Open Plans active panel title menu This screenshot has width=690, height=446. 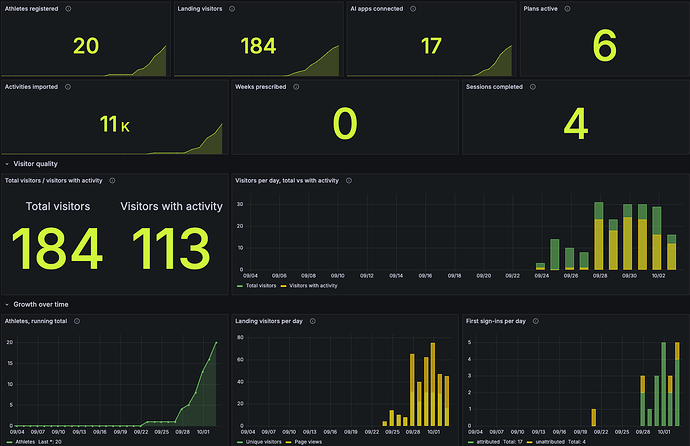(x=540, y=9)
